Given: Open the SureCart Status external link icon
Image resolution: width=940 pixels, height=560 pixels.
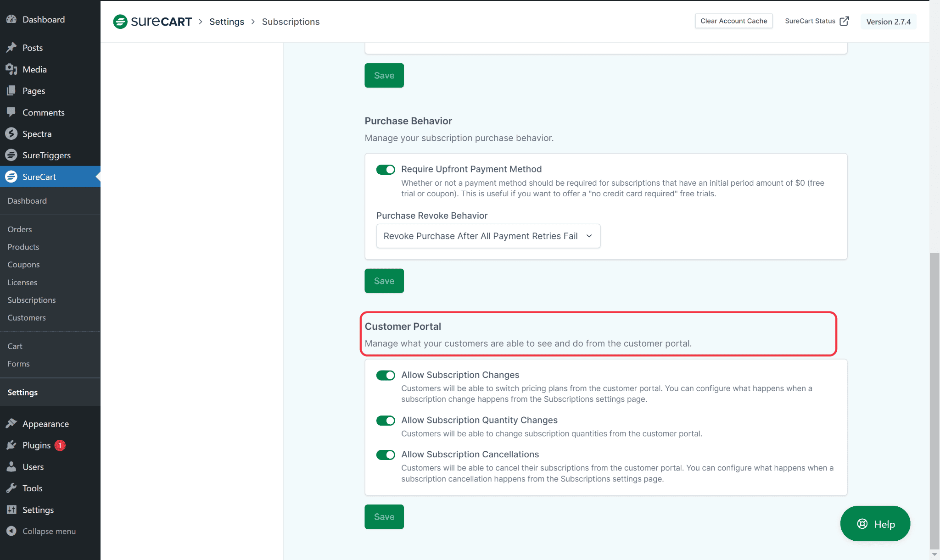Looking at the screenshot, I should coord(844,21).
